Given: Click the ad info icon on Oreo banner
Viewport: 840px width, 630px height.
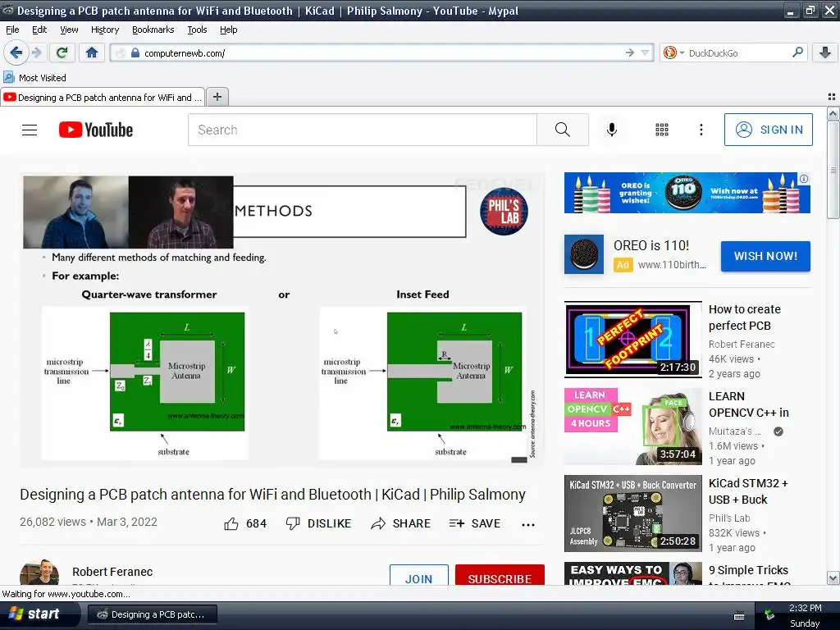Looking at the screenshot, I should 804,179.
